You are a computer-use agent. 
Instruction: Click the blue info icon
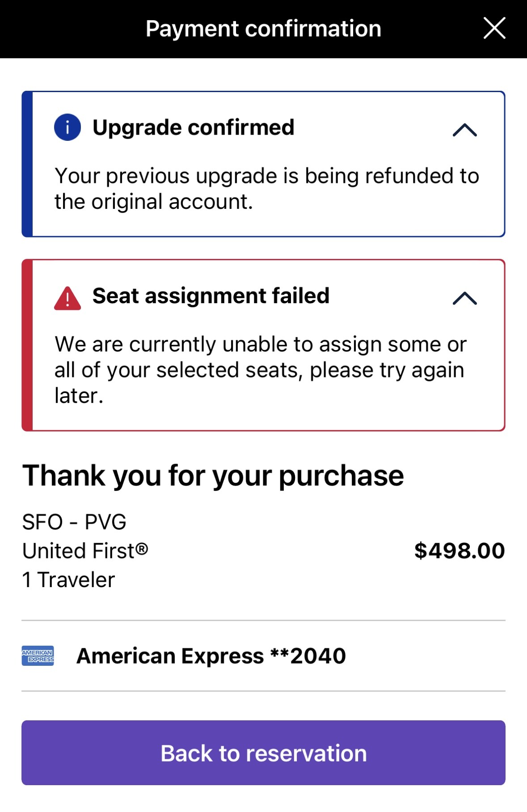tap(67, 127)
